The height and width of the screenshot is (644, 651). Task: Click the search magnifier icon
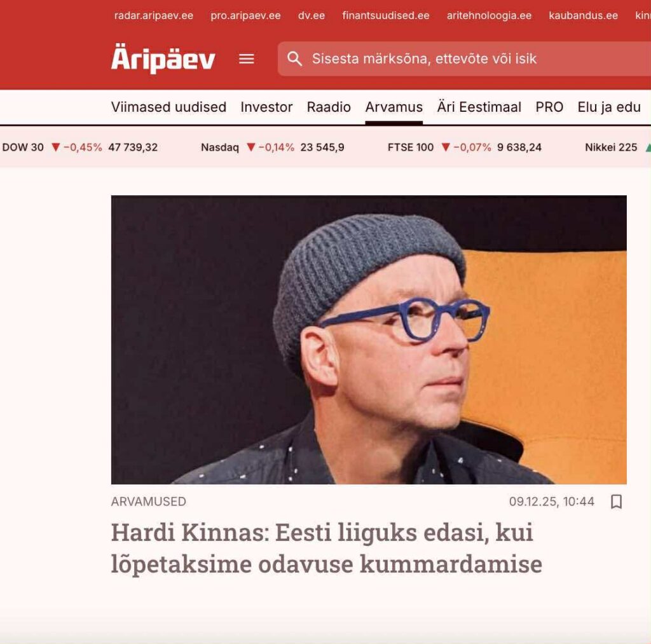pyautogui.click(x=294, y=58)
